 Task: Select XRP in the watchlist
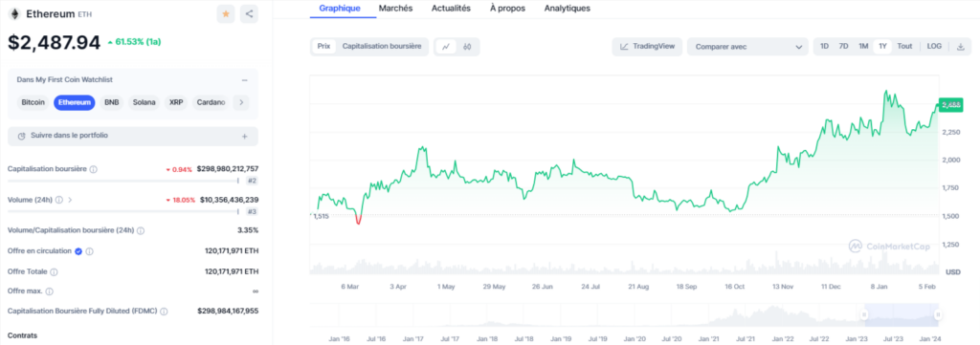pos(176,102)
